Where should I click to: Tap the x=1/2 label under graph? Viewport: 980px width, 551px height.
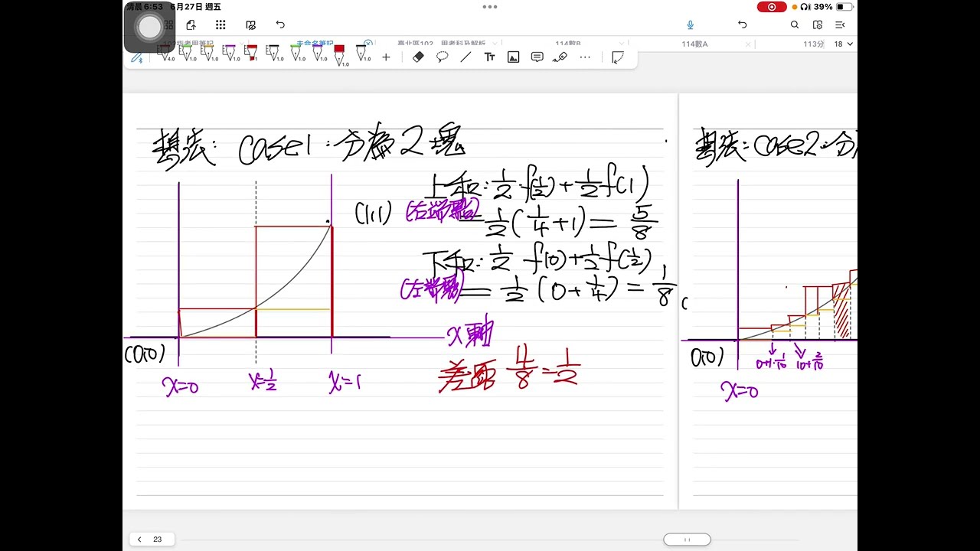[263, 381]
